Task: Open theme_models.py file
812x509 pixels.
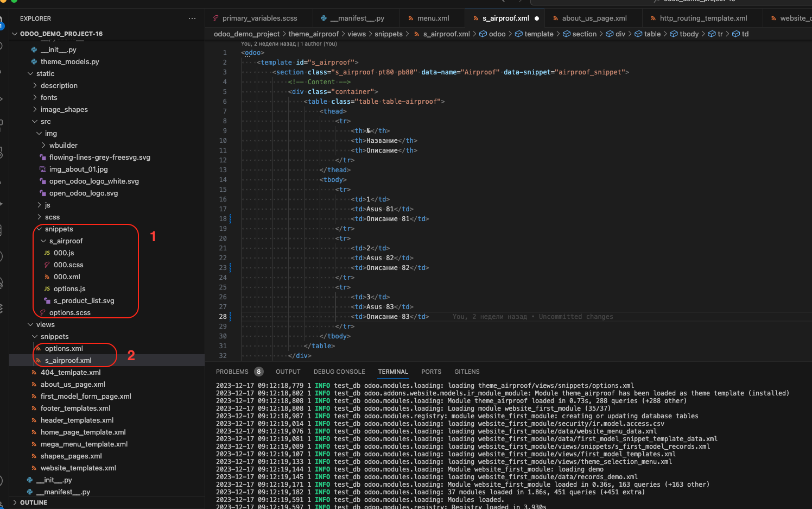Action: pyautogui.click(x=69, y=62)
